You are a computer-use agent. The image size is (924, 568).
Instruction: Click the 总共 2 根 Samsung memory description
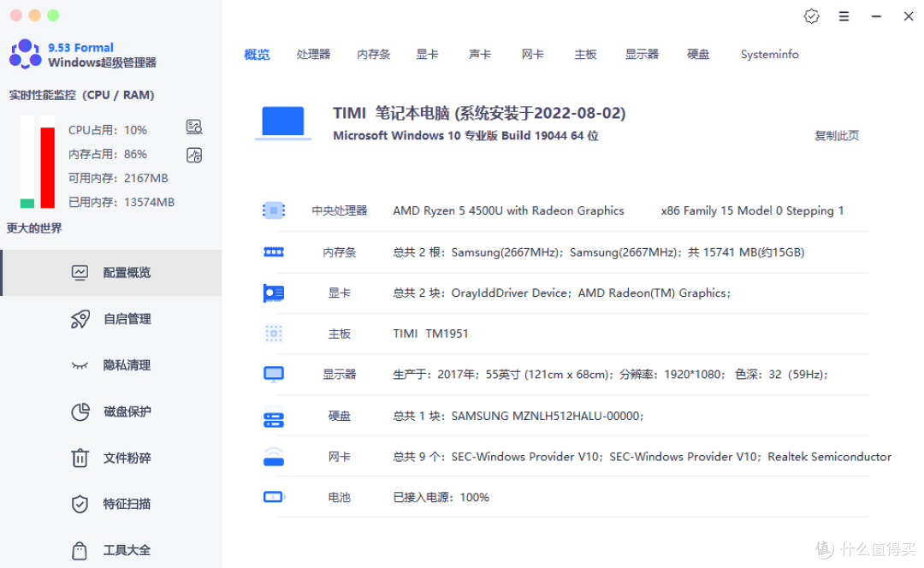coord(599,252)
